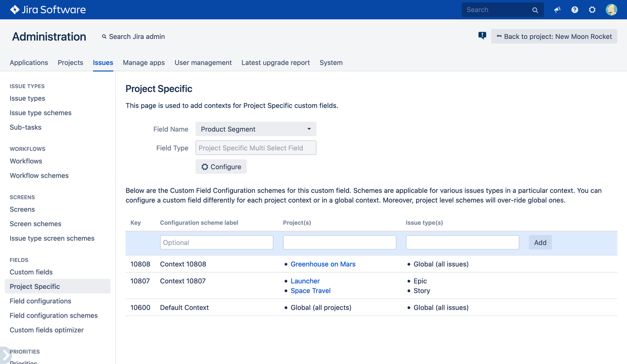Open the user profile avatar

click(x=611, y=10)
